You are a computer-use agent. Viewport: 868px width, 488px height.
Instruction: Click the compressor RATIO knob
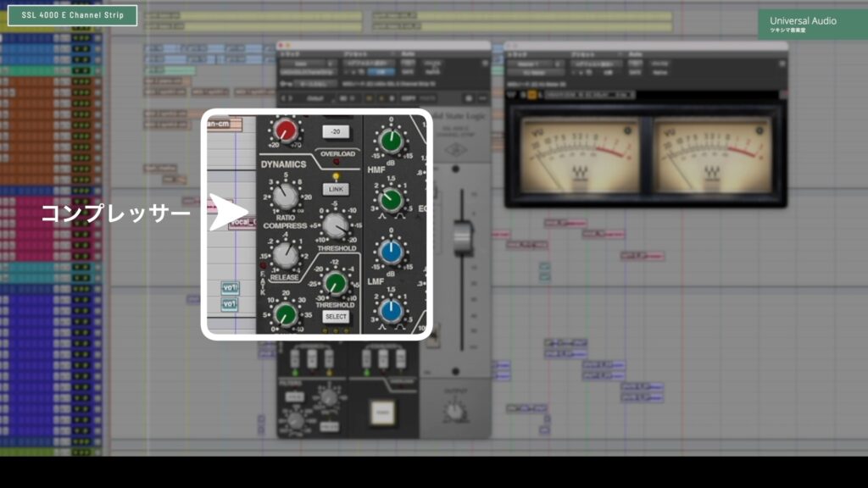tap(286, 197)
